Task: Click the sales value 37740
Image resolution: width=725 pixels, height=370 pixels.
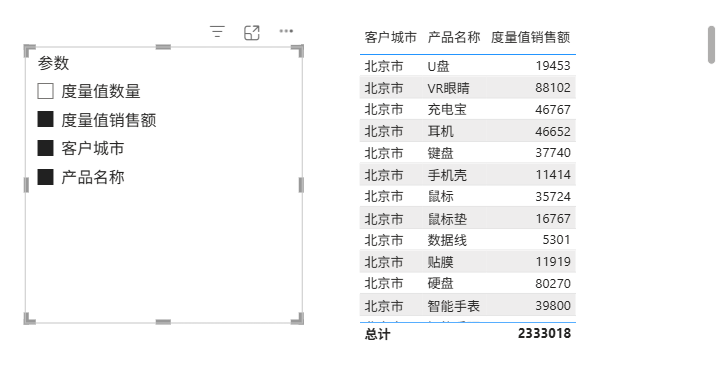Action: tap(553, 153)
